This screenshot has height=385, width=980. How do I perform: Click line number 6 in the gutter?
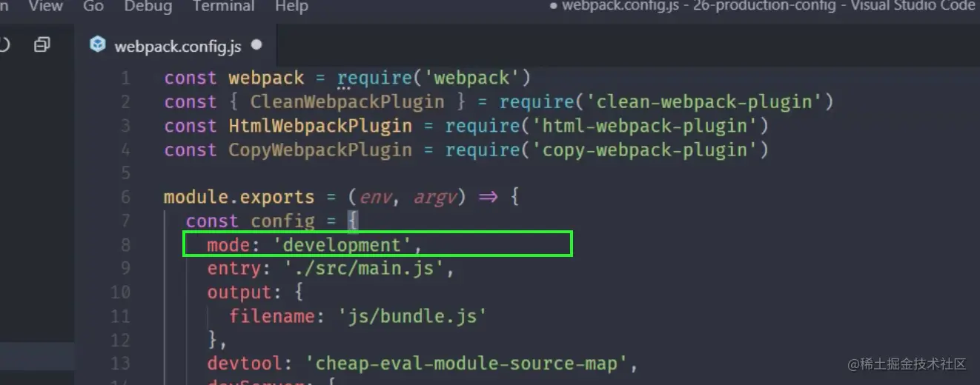(125, 197)
